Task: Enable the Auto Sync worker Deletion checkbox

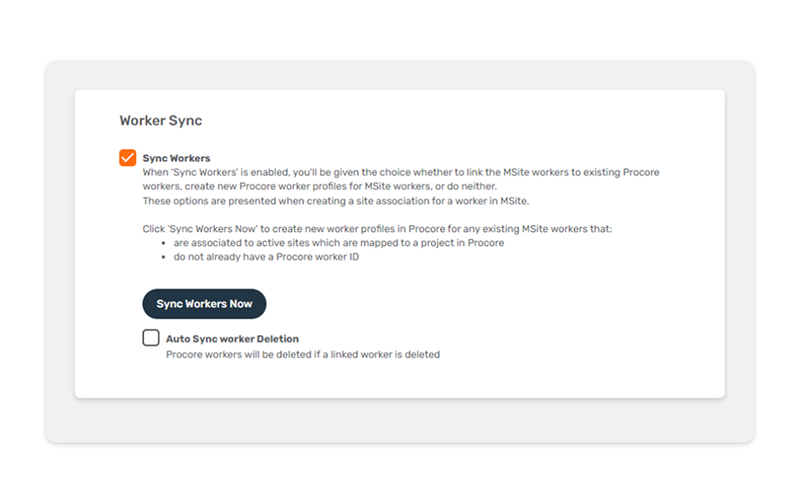Action: (x=151, y=338)
